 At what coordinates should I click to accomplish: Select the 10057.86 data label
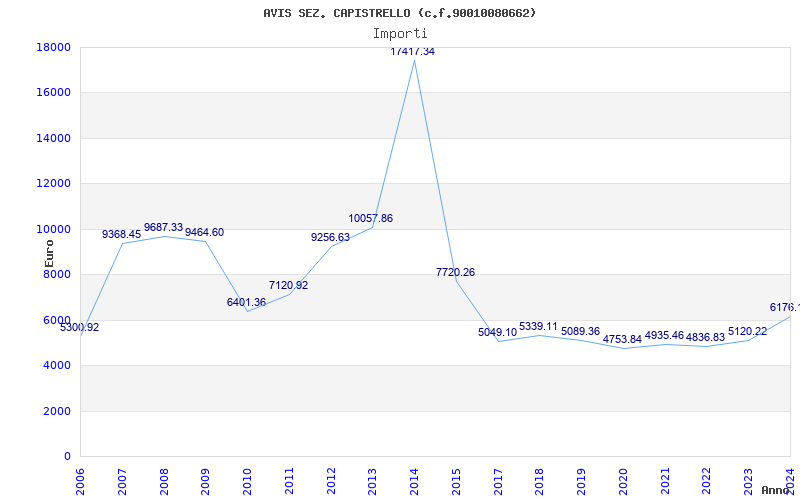click(x=370, y=218)
